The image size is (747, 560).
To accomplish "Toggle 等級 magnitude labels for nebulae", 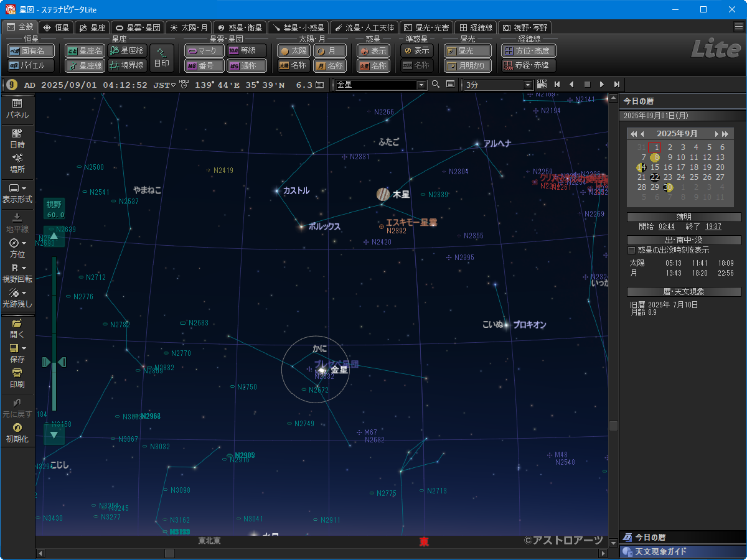I will click(x=247, y=51).
